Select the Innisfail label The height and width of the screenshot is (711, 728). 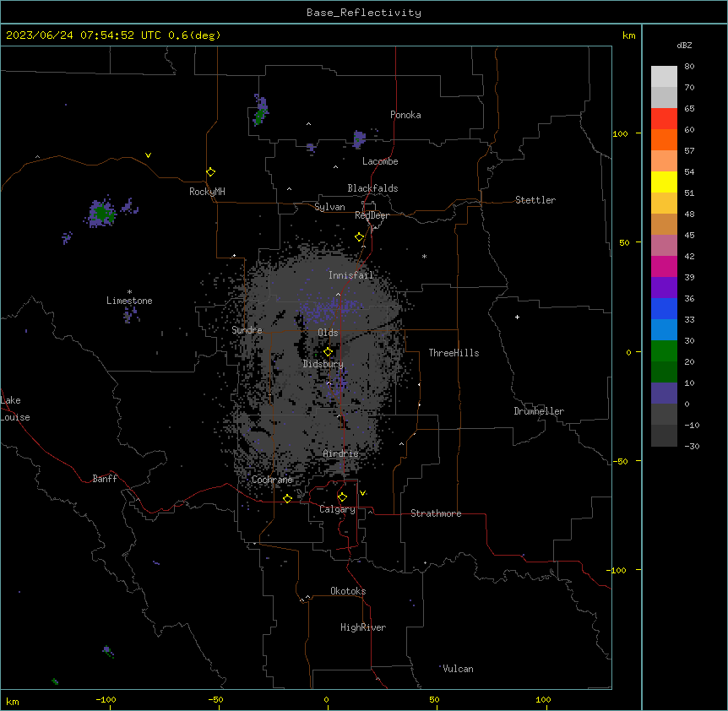pyautogui.click(x=351, y=275)
